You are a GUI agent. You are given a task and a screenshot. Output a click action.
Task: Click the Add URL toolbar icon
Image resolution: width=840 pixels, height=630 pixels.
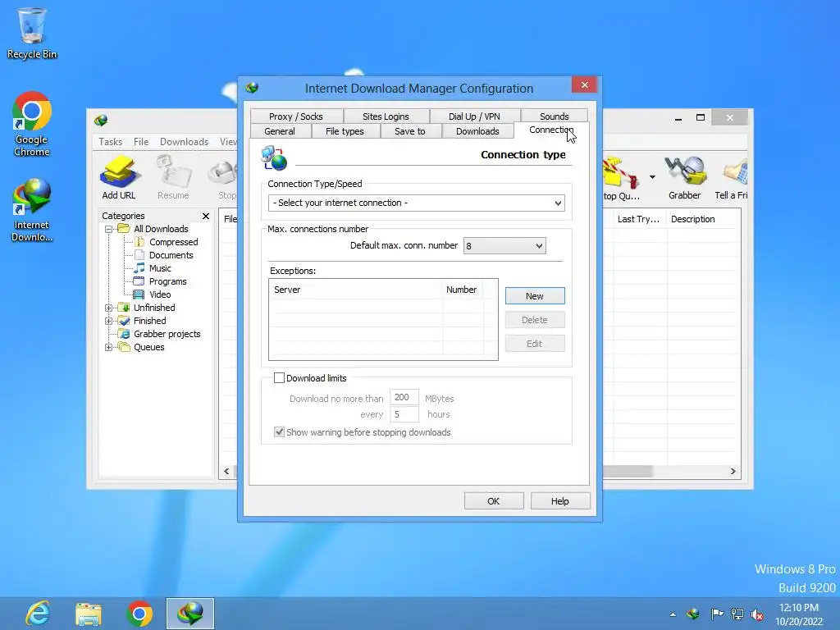point(119,177)
